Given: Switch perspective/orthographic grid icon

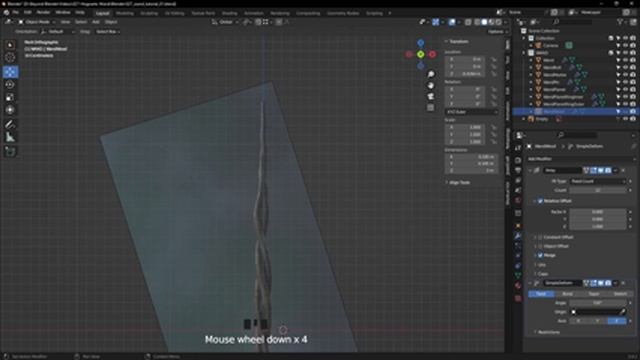Looking at the screenshot, I should pyautogui.click(x=431, y=107).
